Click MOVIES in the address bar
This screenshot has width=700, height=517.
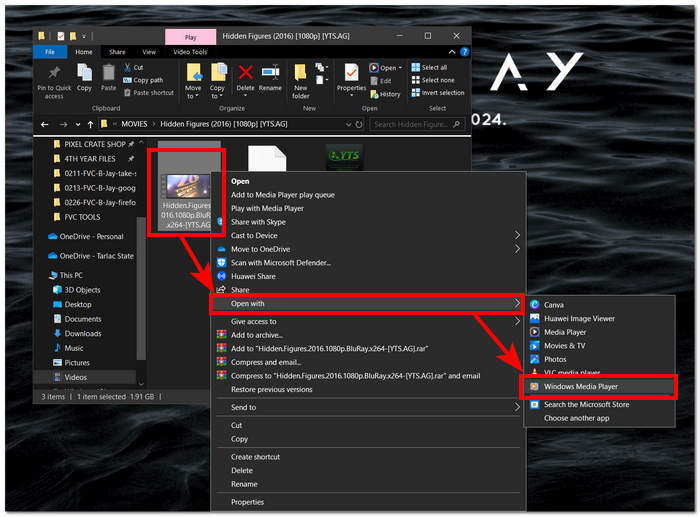(x=134, y=124)
